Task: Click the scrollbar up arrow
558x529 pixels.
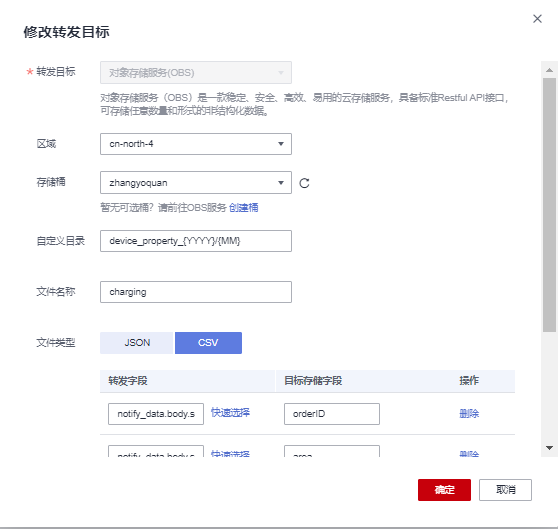Action: click(549, 70)
